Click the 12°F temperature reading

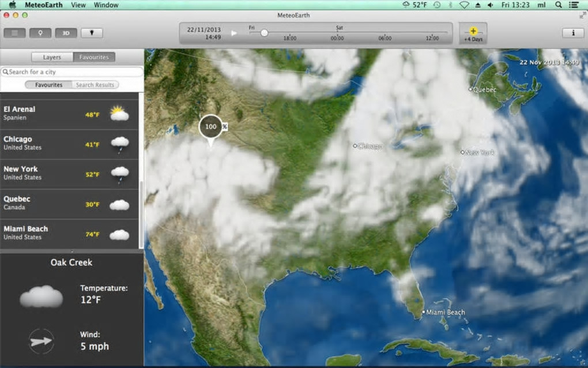coord(91,300)
